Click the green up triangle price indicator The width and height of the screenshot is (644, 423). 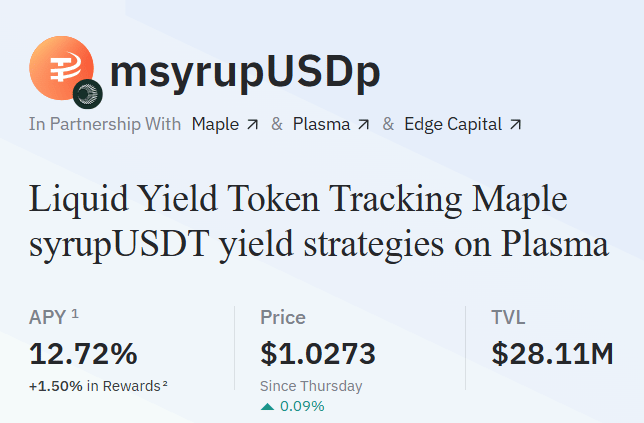pos(267,406)
